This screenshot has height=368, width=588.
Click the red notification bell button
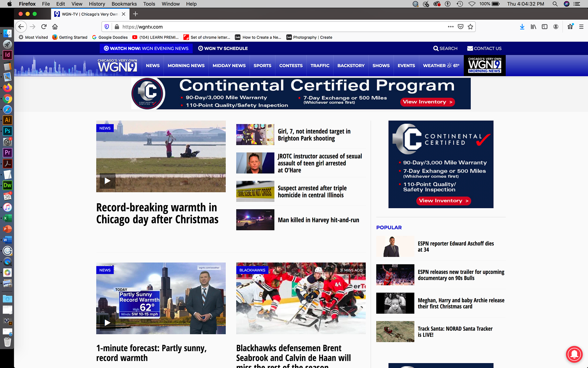coord(574,355)
